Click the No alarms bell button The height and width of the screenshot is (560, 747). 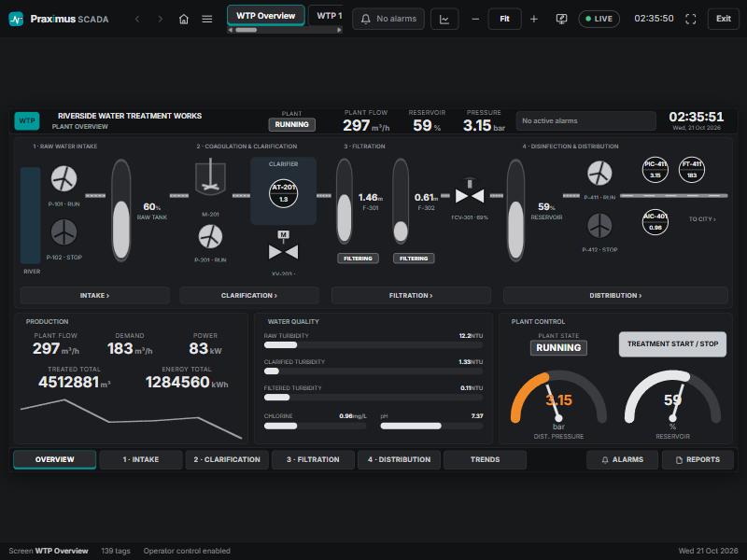point(388,19)
